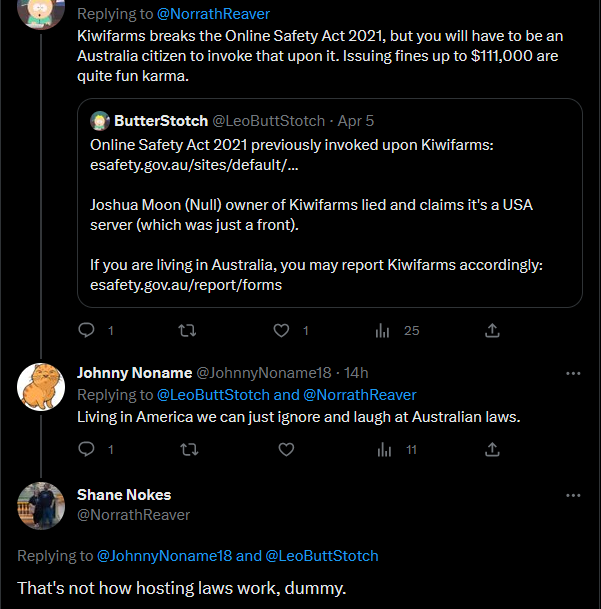View analytics showing 25 views

382,330
